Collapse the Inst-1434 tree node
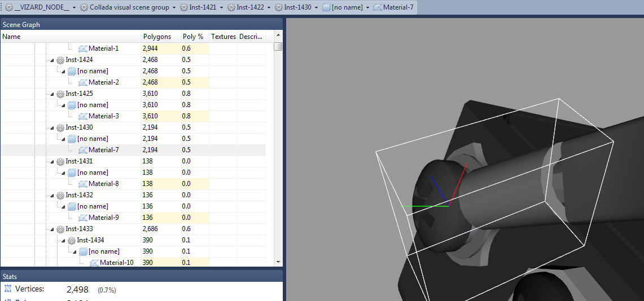This screenshot has height=301, width=644. [x=64, y=240]
